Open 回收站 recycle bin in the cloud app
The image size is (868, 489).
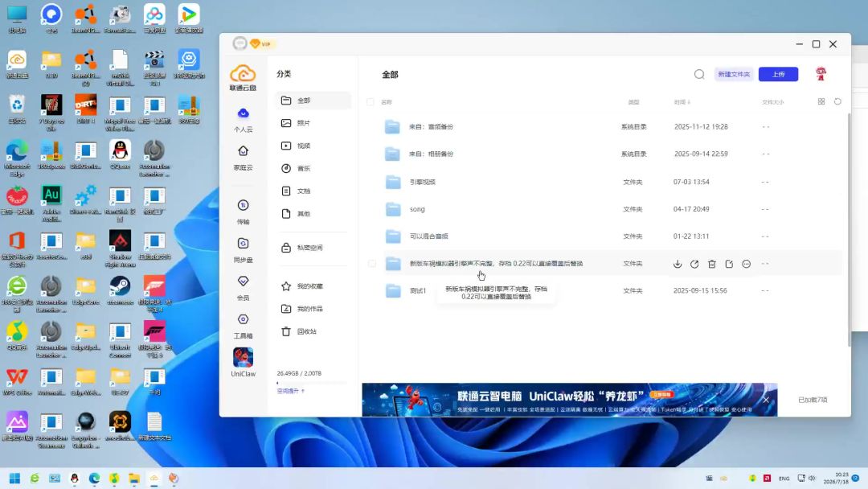[x=313, y=331]
